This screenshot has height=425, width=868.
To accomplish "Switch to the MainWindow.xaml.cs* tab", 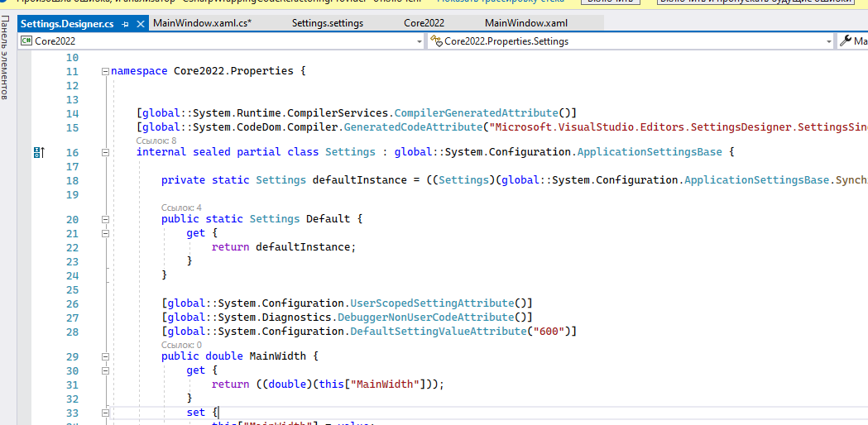I will point(203,23).
